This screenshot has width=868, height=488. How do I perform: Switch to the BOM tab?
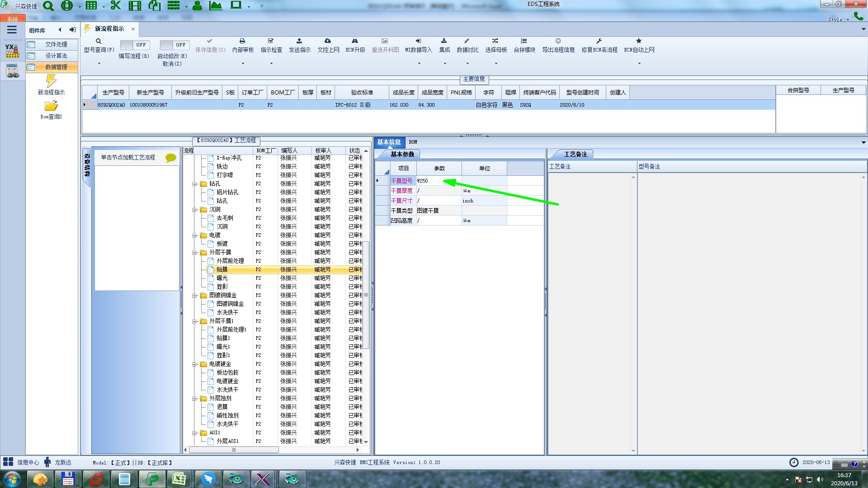[x=413, y=142]
